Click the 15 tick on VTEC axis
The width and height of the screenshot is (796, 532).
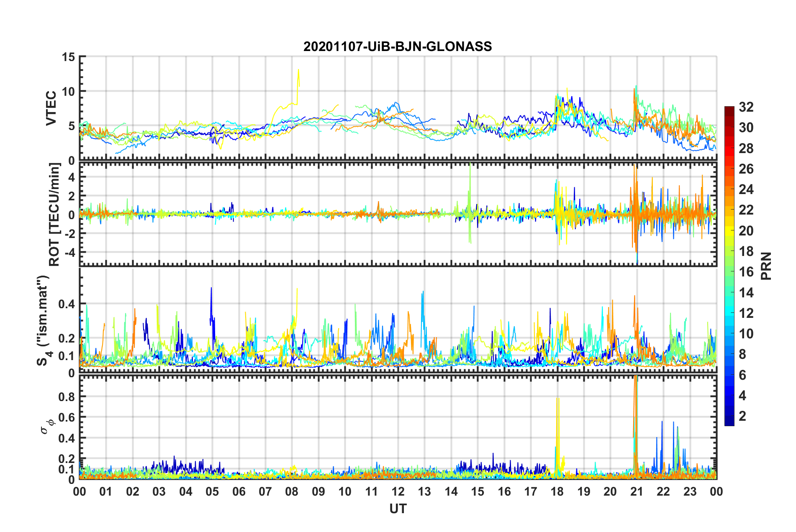pos(68,57)
